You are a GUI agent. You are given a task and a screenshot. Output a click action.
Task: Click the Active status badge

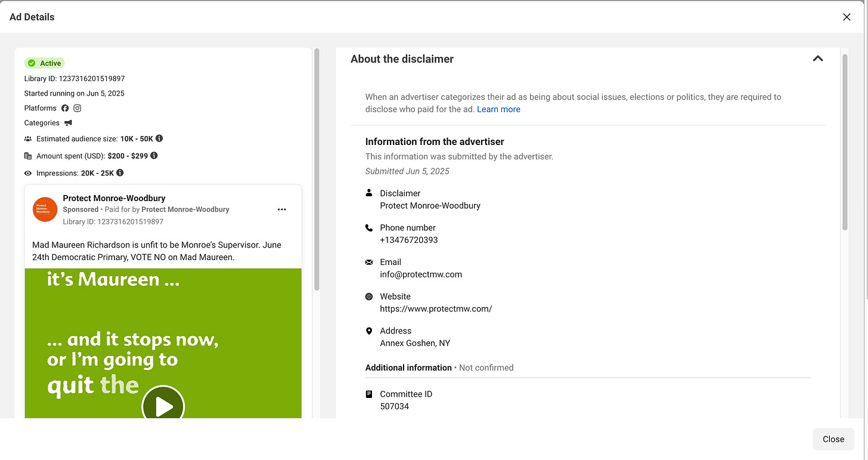pyautogui.click(x=45, y=63)
